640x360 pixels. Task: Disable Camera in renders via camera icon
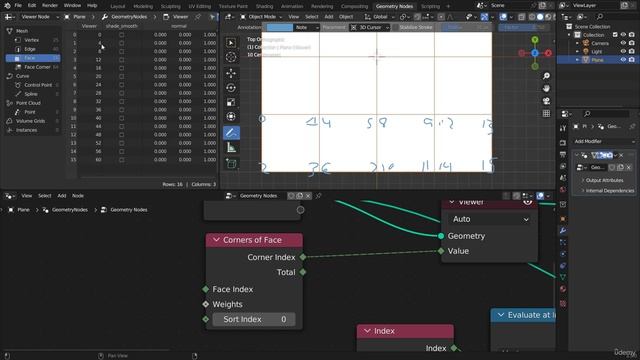point(631,43)
